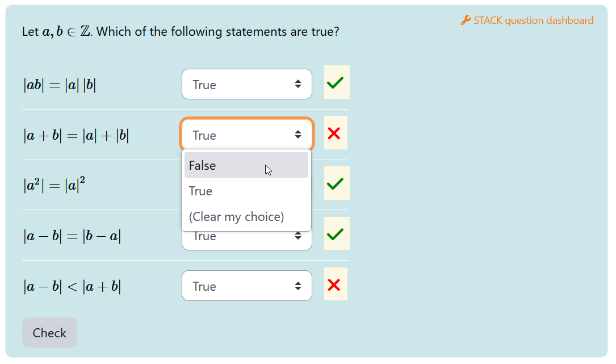Click the formula |ab|=|a||b|
Image resolution: width=616 pixels, height=364 pixels.
pos(60,85)
